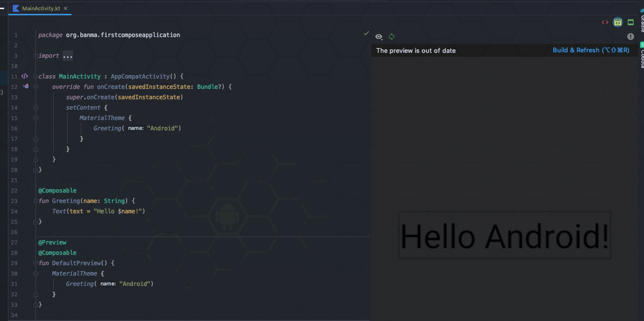Collapse the Greeting function fold at line 23

[x=36, y=201]
